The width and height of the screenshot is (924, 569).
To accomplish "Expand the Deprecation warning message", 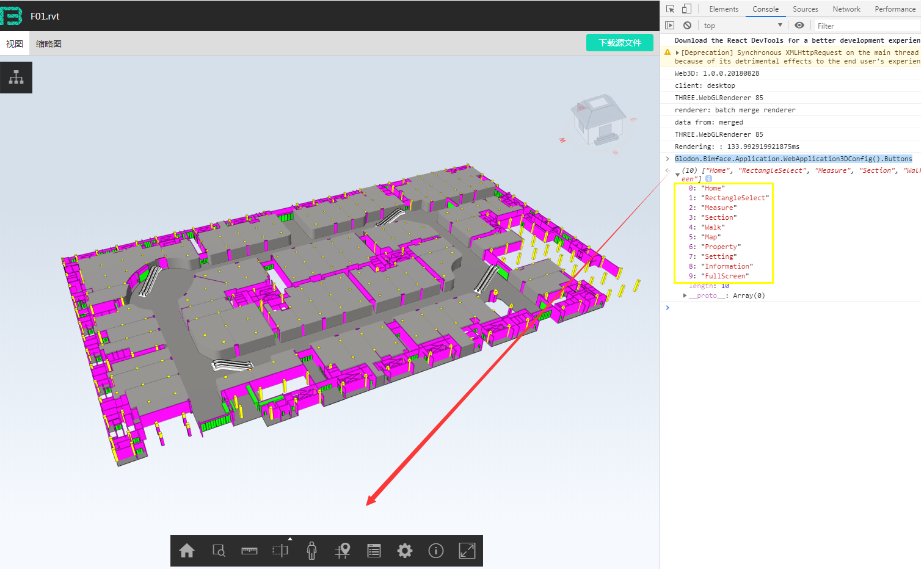I will click(677, 53).
